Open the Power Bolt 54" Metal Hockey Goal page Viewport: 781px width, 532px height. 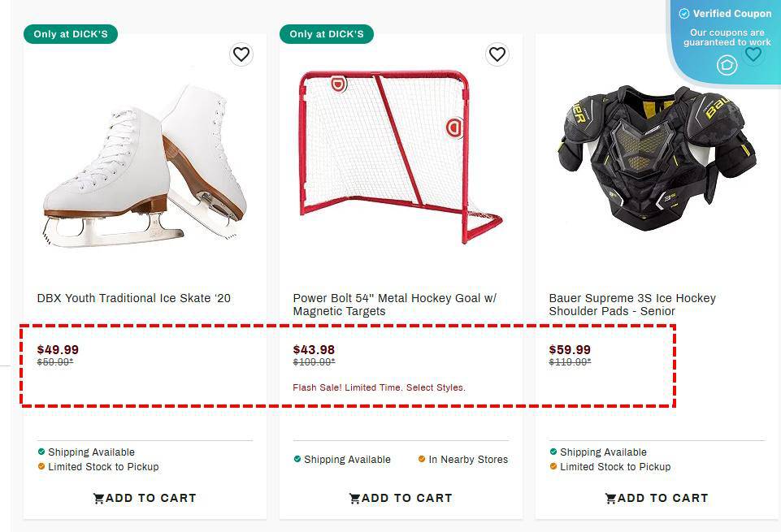click(394, 305)
